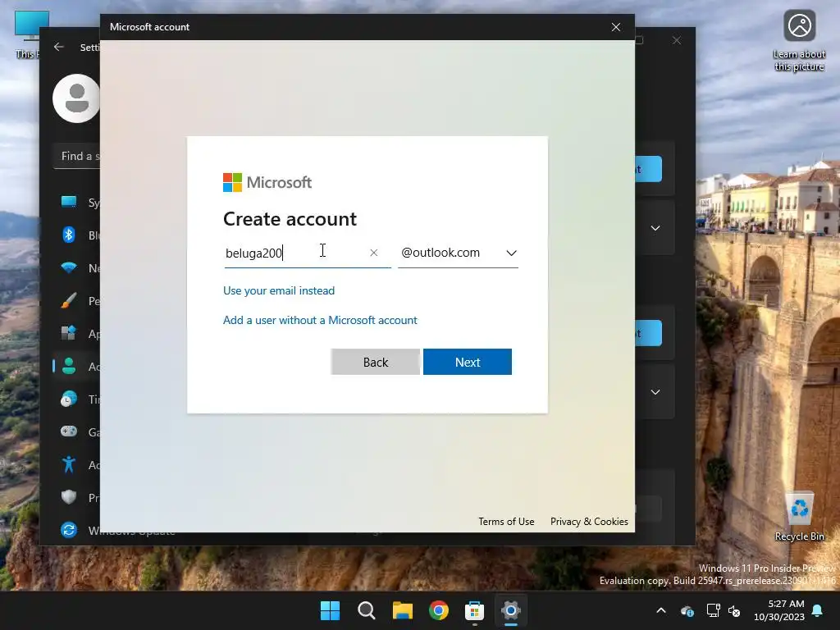Select Gaming controller icon in Settings
The width and height of the screenshot is (840, 630).
click(x=69, y=431)
